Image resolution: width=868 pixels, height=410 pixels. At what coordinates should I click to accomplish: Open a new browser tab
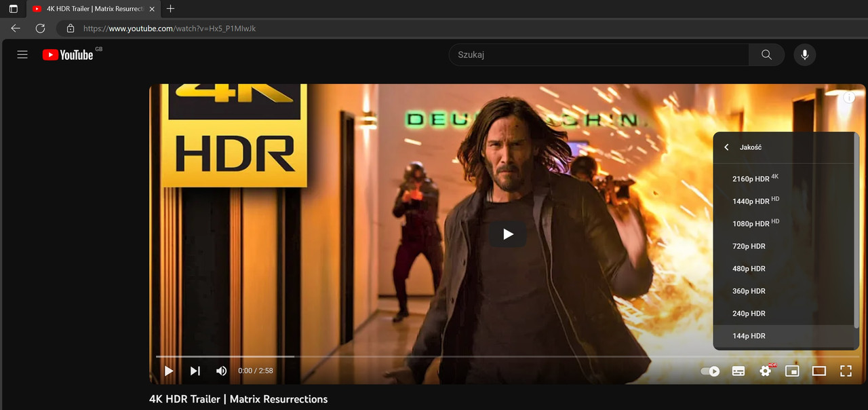(x=170, y=9)
